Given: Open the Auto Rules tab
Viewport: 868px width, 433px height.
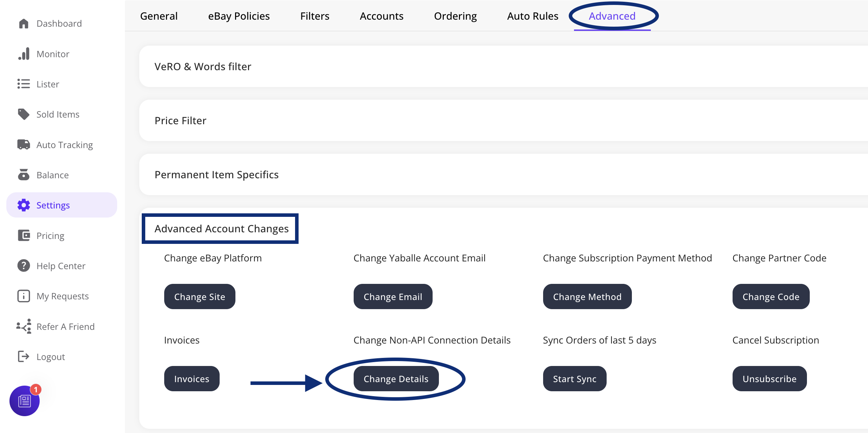Looking at the screenshot, I should click(x=532, y=16).
